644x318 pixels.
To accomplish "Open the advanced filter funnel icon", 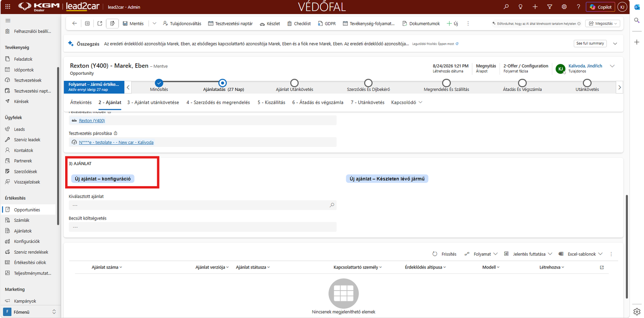I will tap(549, 7).
